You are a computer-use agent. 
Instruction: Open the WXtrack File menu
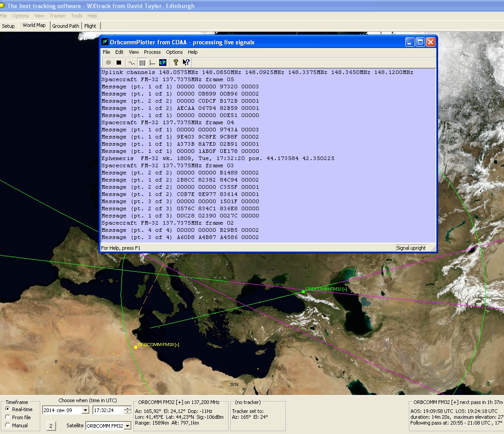(4, 16)
